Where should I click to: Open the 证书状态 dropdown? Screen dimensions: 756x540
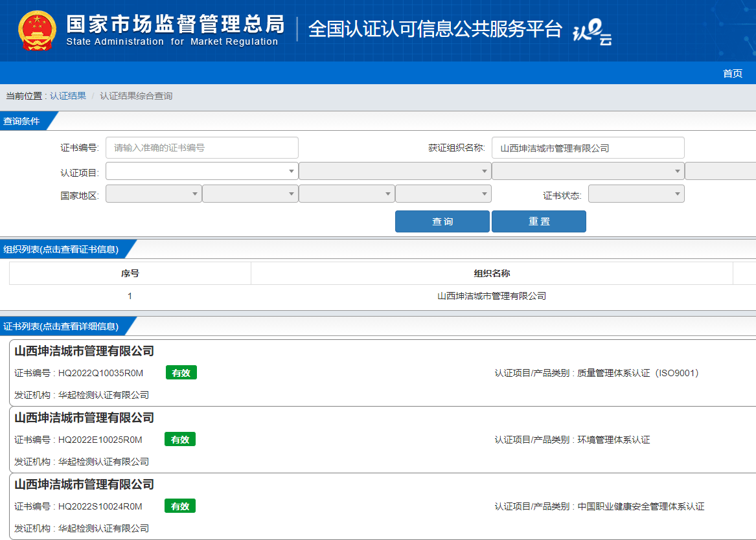coord(636,194)
